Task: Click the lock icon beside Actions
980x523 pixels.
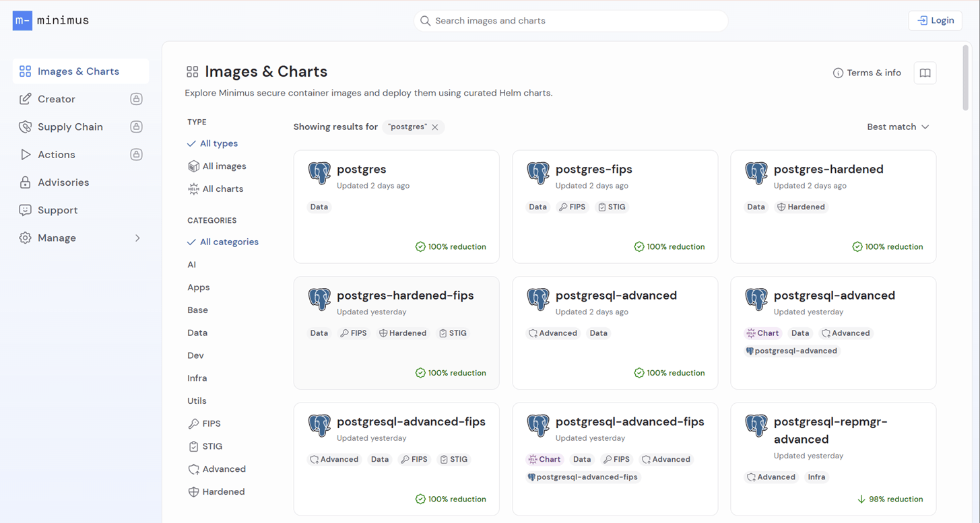Action: [136, 155]
